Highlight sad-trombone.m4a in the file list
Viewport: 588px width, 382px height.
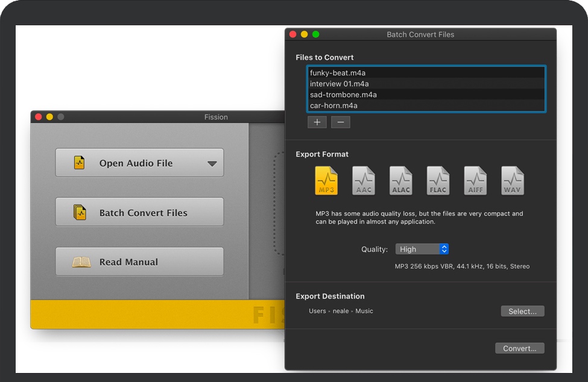[x=343, y=95]
